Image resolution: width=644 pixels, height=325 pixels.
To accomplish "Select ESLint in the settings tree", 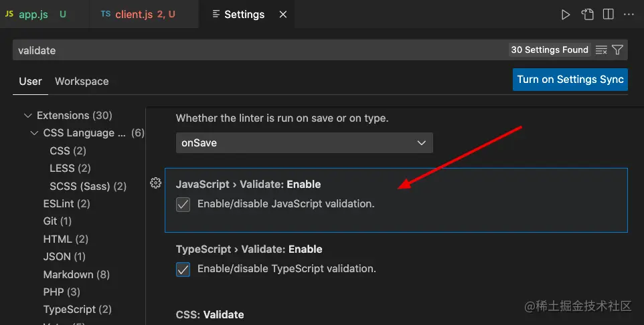I will pyautogui.click(x=66, y=203).
